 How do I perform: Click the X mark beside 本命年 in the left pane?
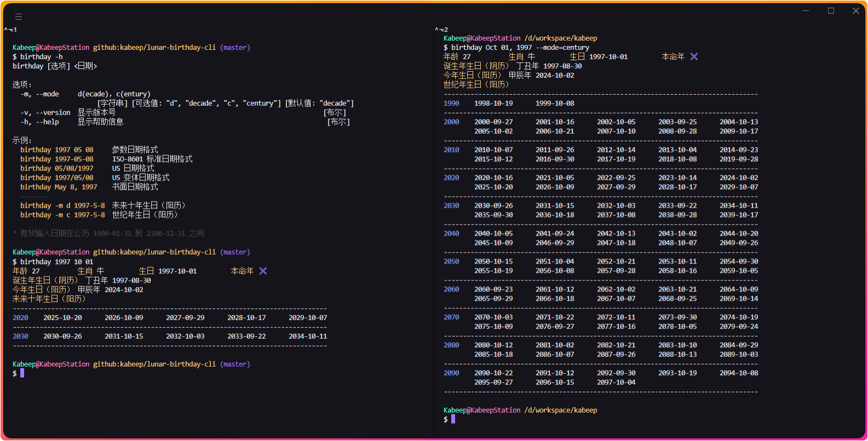click(x=263, y=271)
